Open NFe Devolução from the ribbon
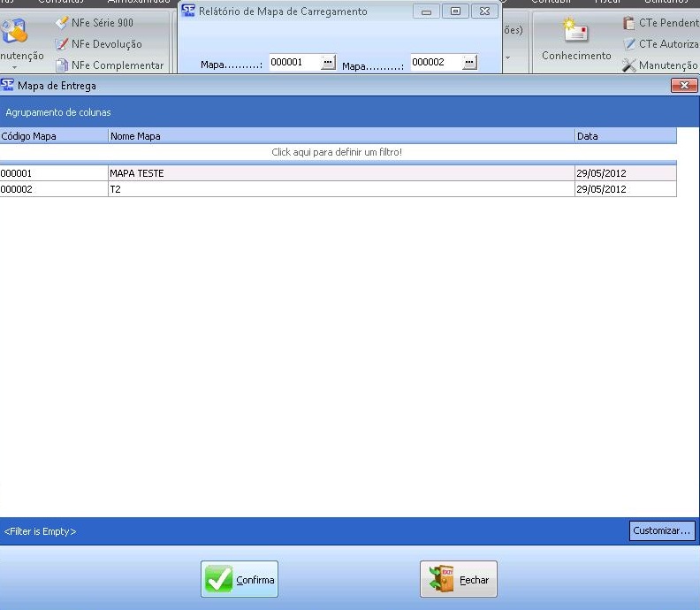 coord(62,44)
